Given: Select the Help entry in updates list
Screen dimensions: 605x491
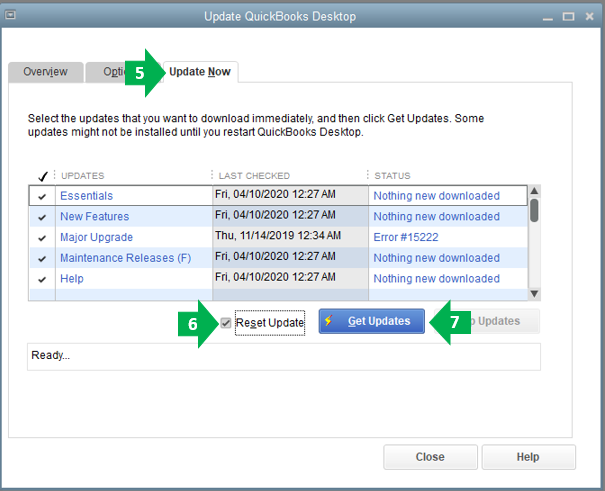Looking at the screenshot, I should pos(72,278).
